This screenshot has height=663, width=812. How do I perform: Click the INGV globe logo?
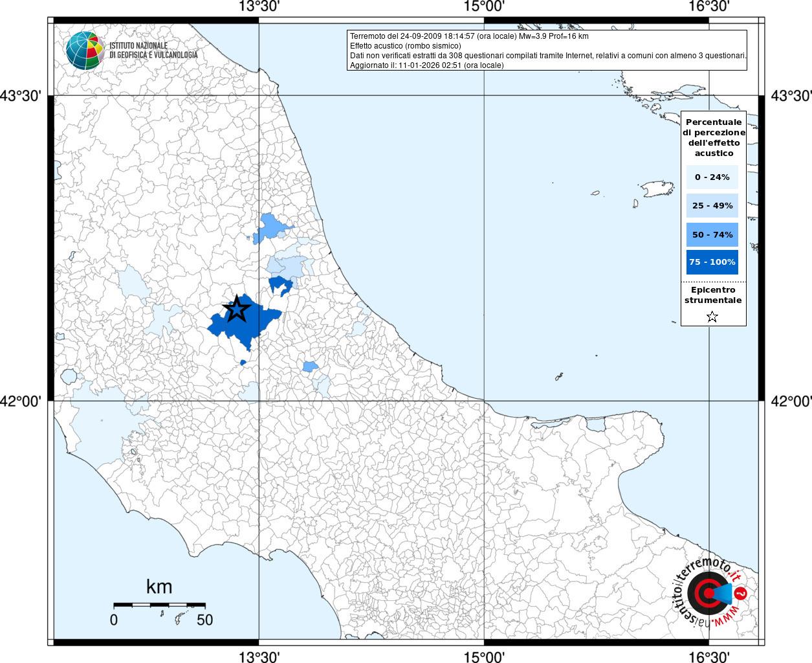click(x=85, y=51)
